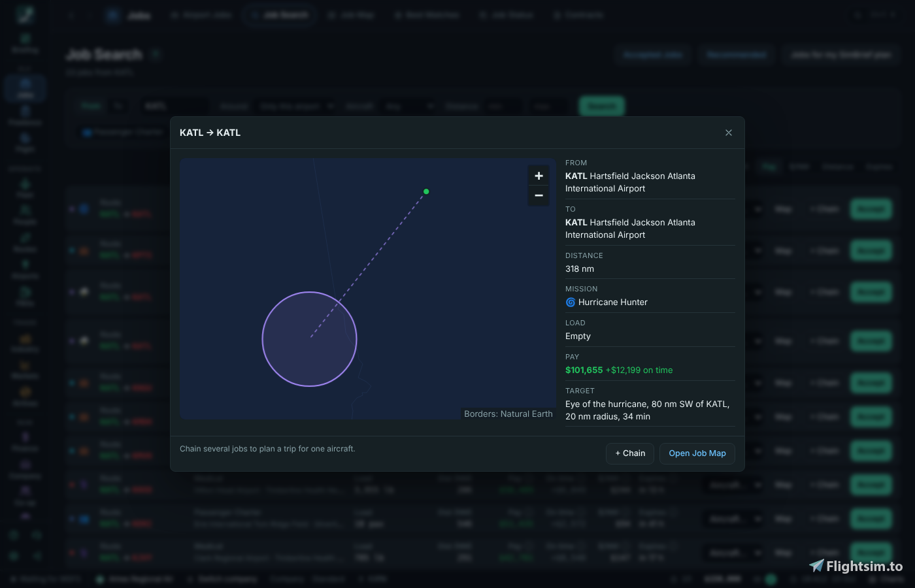Image resolution: width=915 pixels, height=588 pixels.
Task: Select the "Chain several jobs" hint text
Action: (x=267, y=449)
